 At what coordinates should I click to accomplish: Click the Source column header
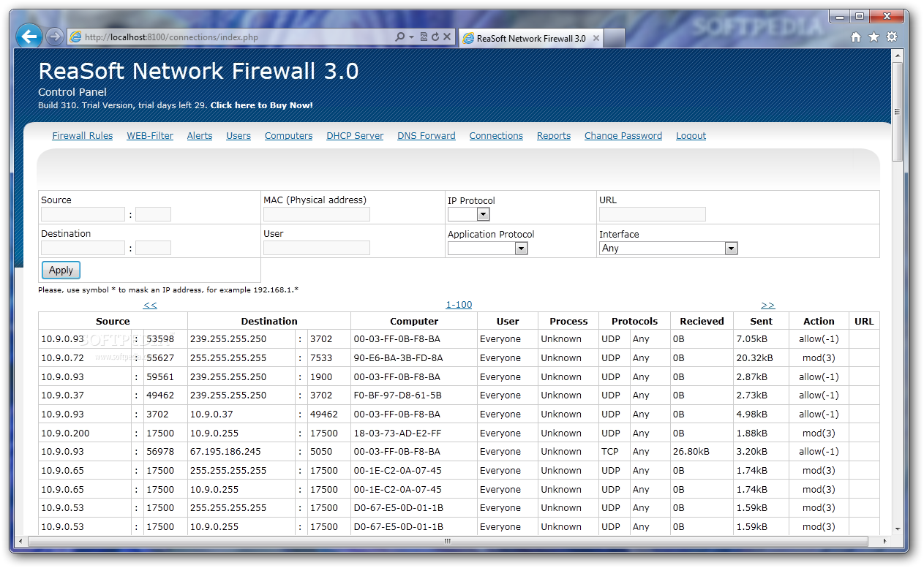click(113, 321)
